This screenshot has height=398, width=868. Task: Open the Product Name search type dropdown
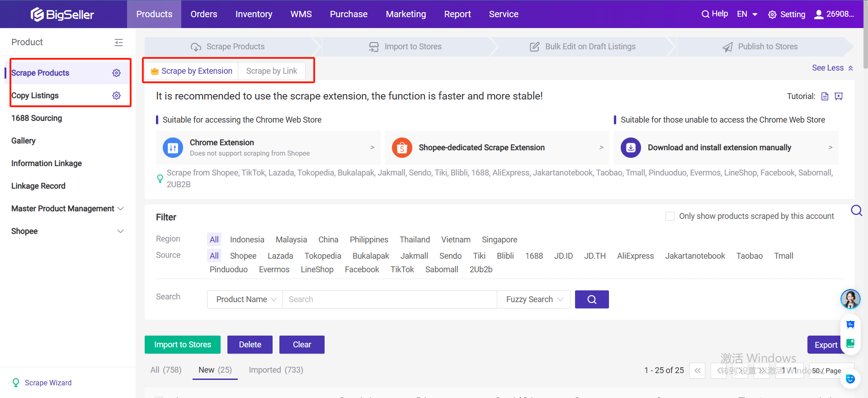pos(245,299)
